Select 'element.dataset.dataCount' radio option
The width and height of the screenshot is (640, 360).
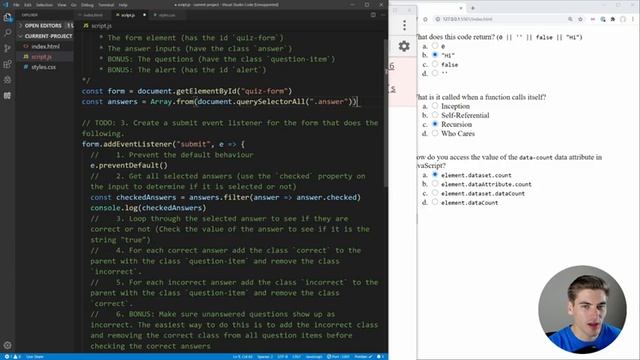tap(435, 193)
